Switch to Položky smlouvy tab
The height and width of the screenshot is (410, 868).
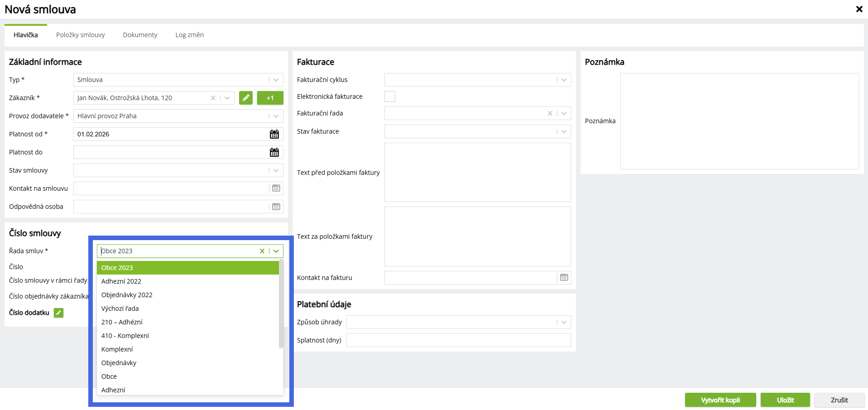click(81, 35)
